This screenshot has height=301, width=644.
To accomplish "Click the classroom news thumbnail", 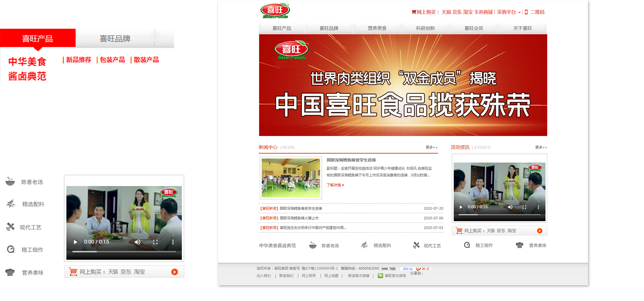I will [x=291, y=178].
